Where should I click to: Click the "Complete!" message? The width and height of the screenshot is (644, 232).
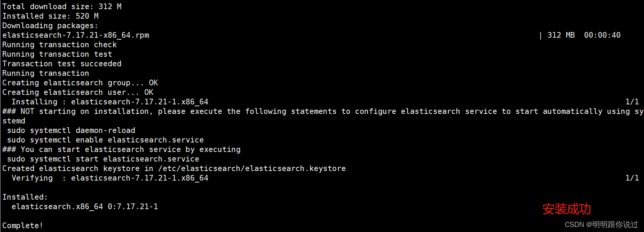pos(23,226)
